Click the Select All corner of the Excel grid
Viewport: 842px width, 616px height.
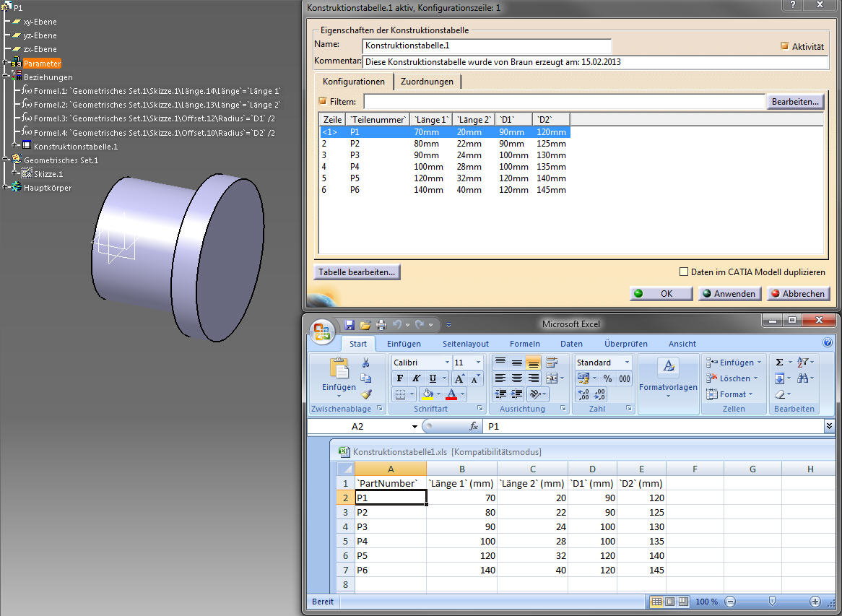(346, 469)
